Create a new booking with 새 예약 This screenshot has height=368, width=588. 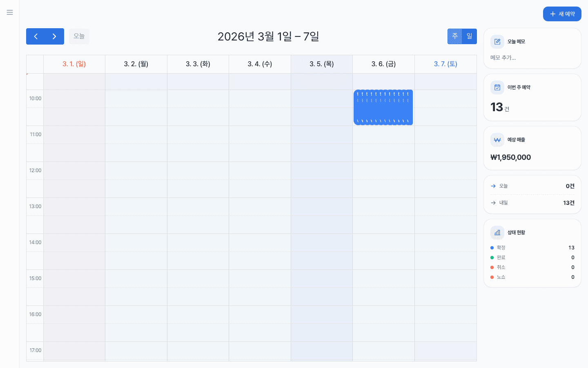point(562,14)
